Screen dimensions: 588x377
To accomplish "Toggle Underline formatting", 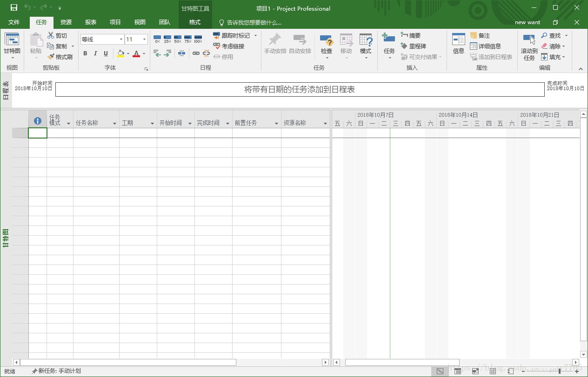I will point(106,53).
